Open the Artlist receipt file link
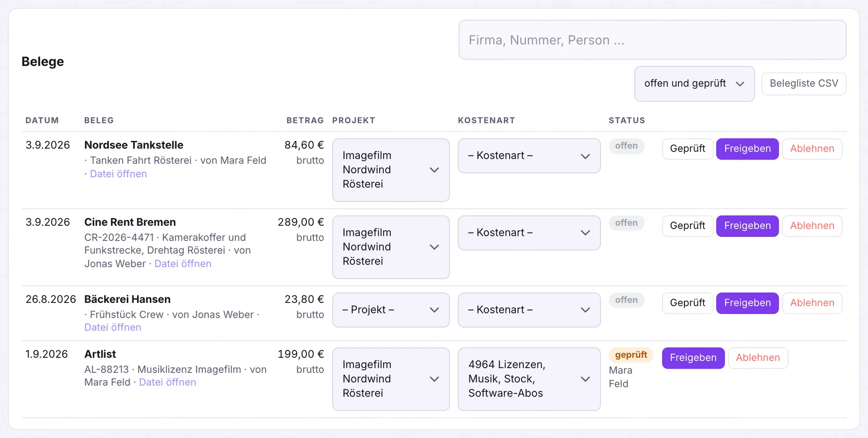The image size is (868, 438). click(167, 383)
